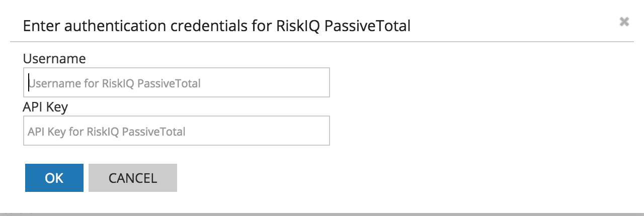This screenshot has width=644, height=216.
Task: Click the API Key input field
Action: coord(176,131)
